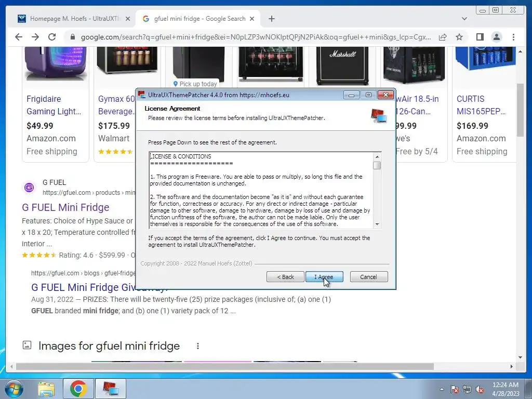Click Frigidaire Gaming Light product title

54,105
